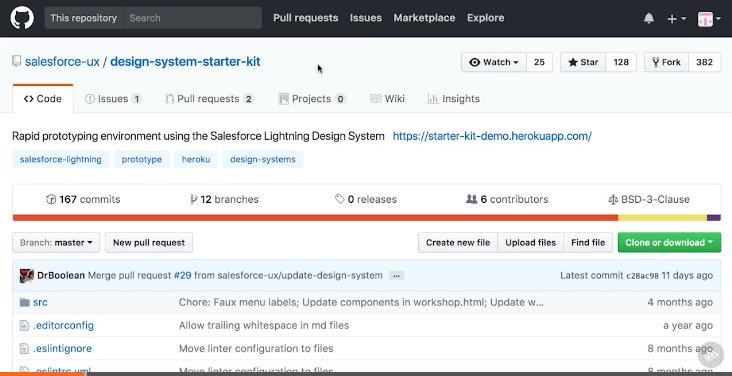
Task: Expand the Branch: master dropdown
Action: [56, 242]
